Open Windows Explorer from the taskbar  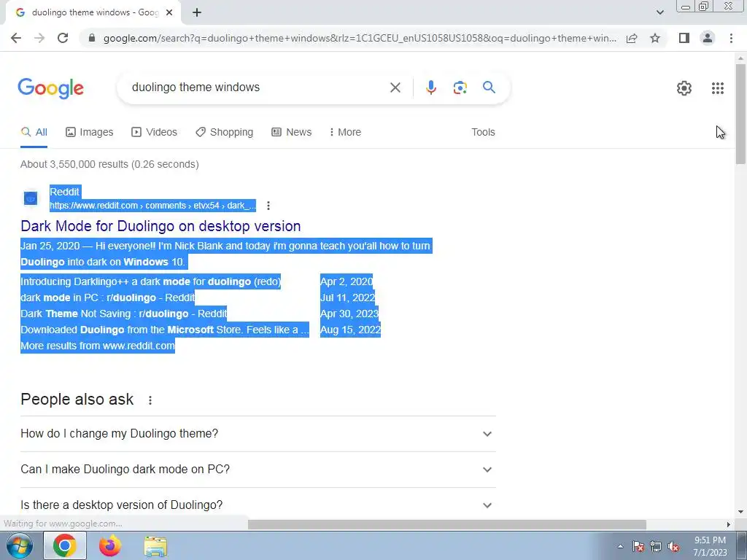tap(155, 545)
